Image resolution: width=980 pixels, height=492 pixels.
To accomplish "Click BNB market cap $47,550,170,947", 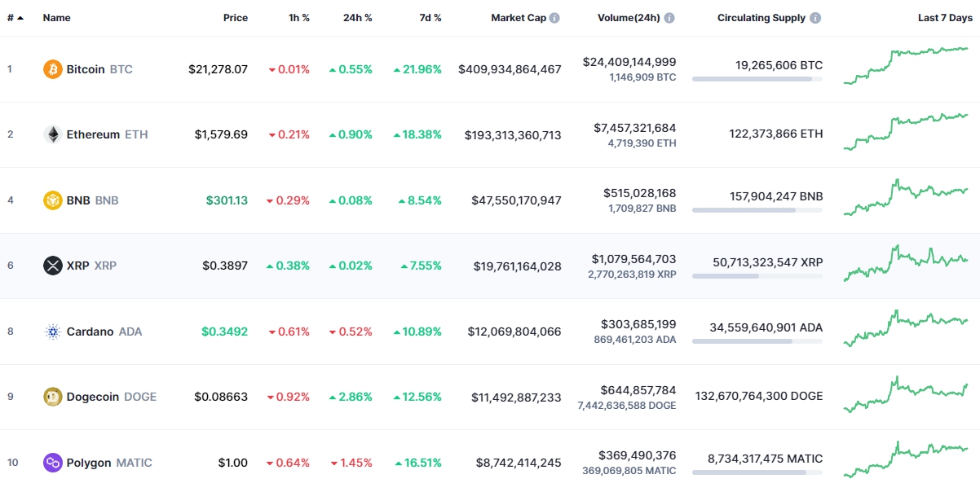I will point(516,200).
